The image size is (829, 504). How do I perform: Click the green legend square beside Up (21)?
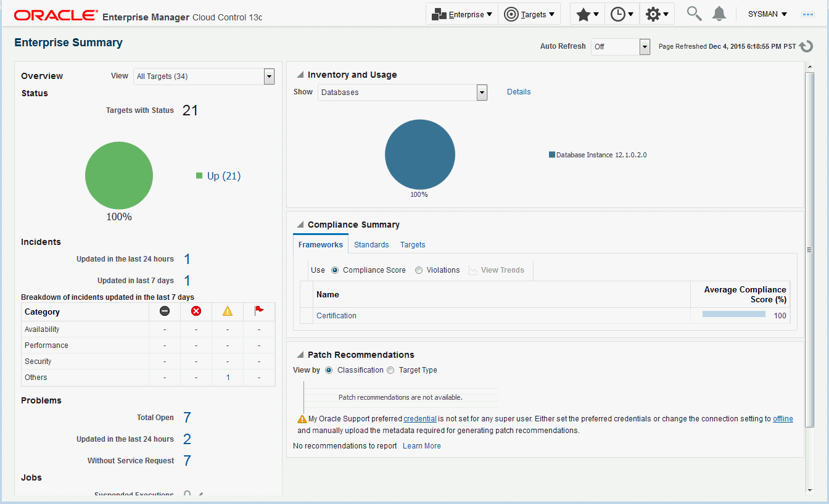coord(199,176)
